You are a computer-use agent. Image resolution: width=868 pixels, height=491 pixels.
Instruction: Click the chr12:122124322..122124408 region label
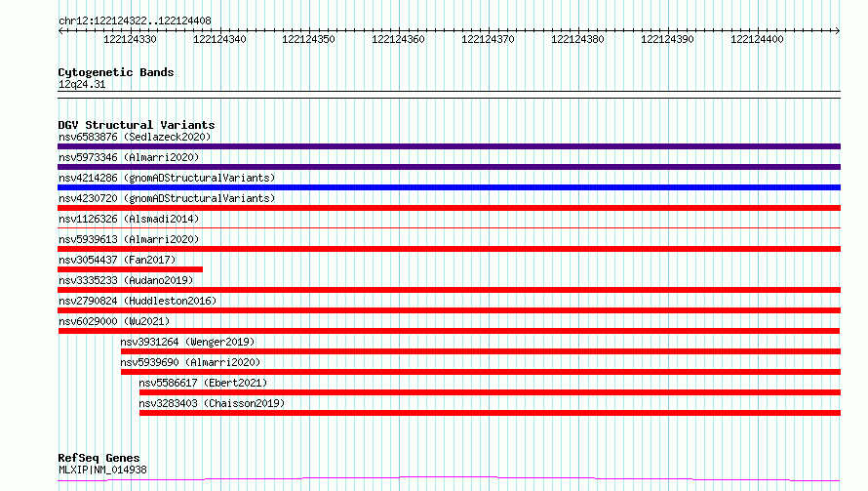[x=135, y=20]
